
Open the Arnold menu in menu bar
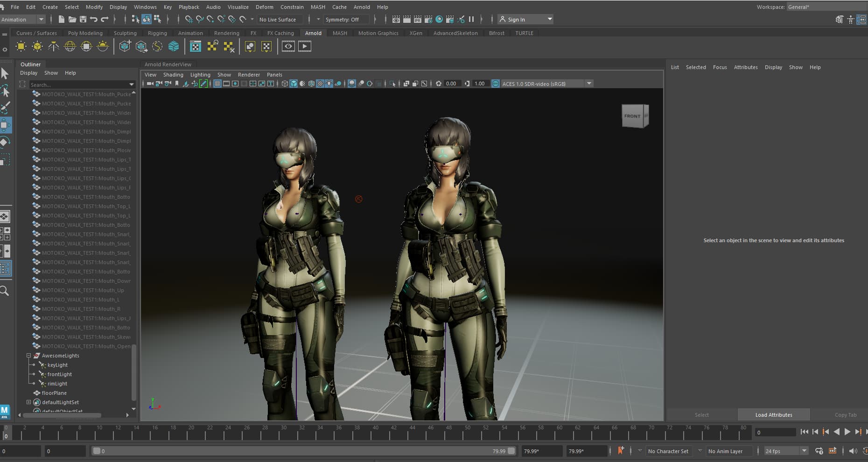(x=362, y=7)
